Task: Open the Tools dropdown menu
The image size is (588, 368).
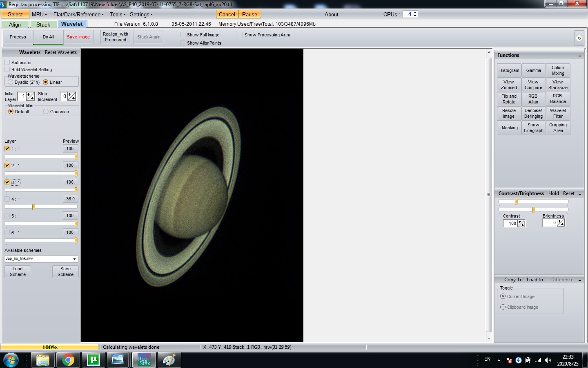Action: coord(118,14)
